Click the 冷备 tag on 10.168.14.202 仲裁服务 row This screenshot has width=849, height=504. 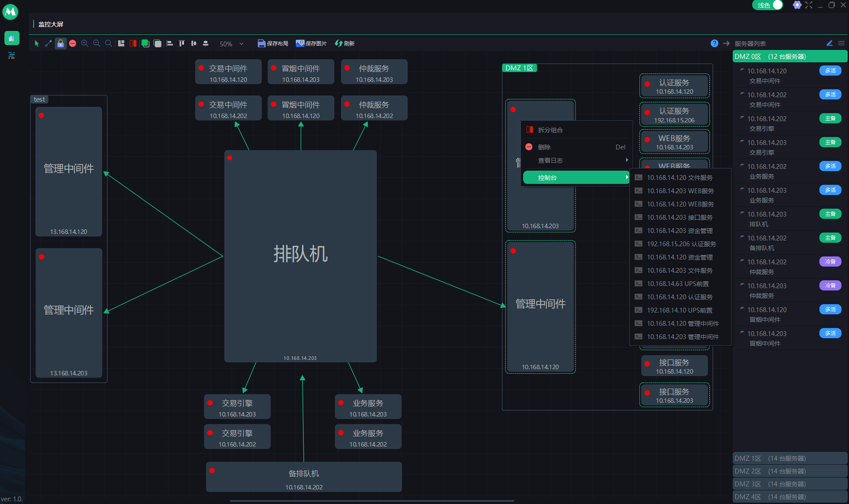click(x=830, y=262)
